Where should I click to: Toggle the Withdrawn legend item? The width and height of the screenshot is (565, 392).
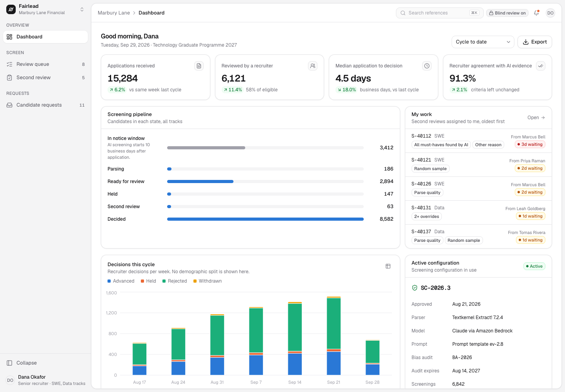click(x=208, y=281)
